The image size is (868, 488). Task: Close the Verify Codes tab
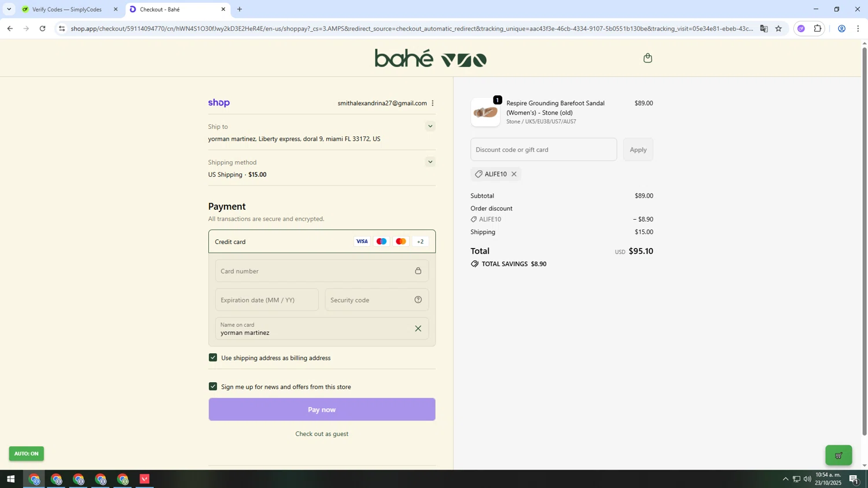point(115,9)
